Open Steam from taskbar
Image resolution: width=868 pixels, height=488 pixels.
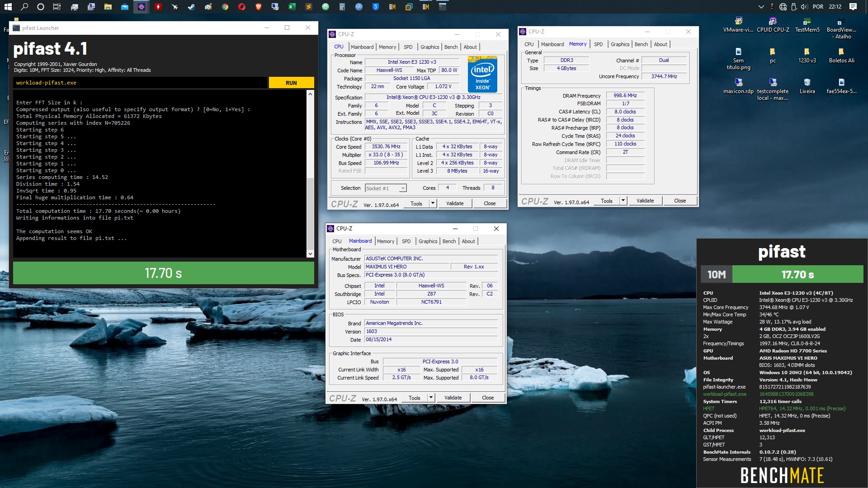click(191, 7)
